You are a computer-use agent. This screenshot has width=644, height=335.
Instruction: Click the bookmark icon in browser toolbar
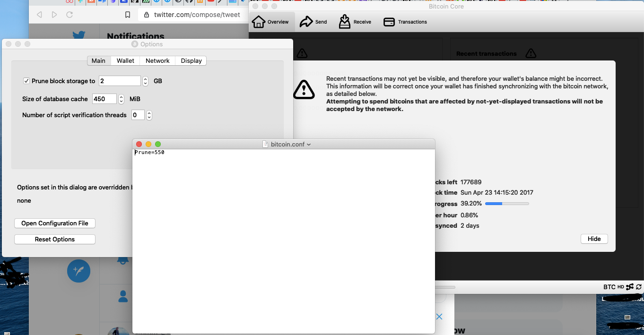click(128, 15)
